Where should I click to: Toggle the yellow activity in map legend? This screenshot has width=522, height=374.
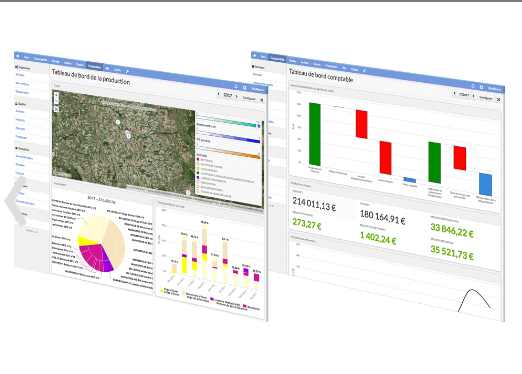coord(198,169)
